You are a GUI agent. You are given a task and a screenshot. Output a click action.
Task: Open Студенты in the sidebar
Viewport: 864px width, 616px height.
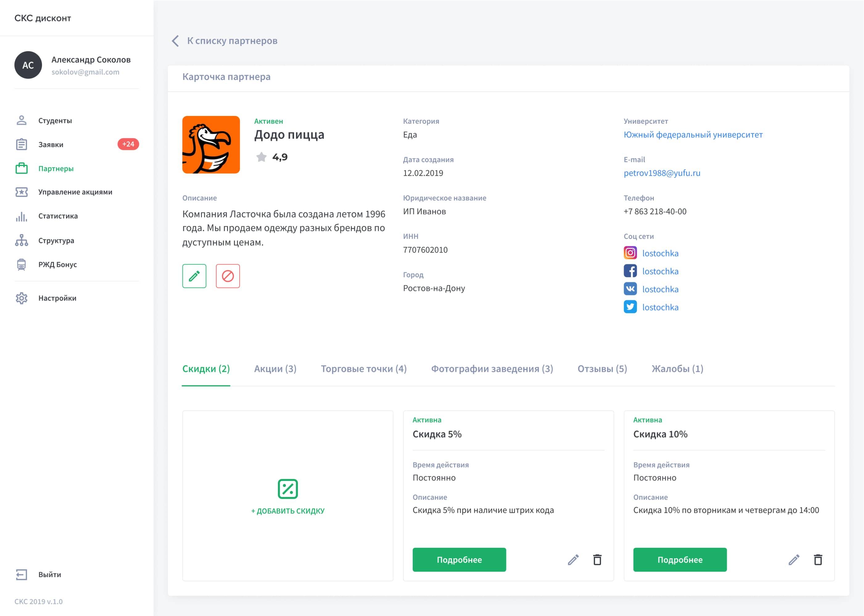pyautogui.click(x=55, y=121)
